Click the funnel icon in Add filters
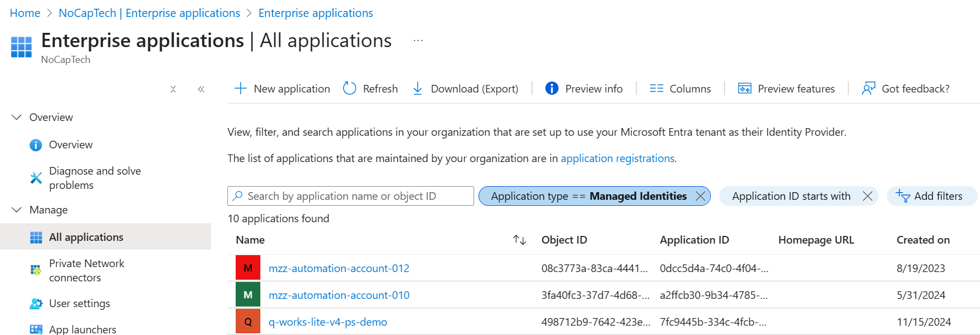 [903, 195]
